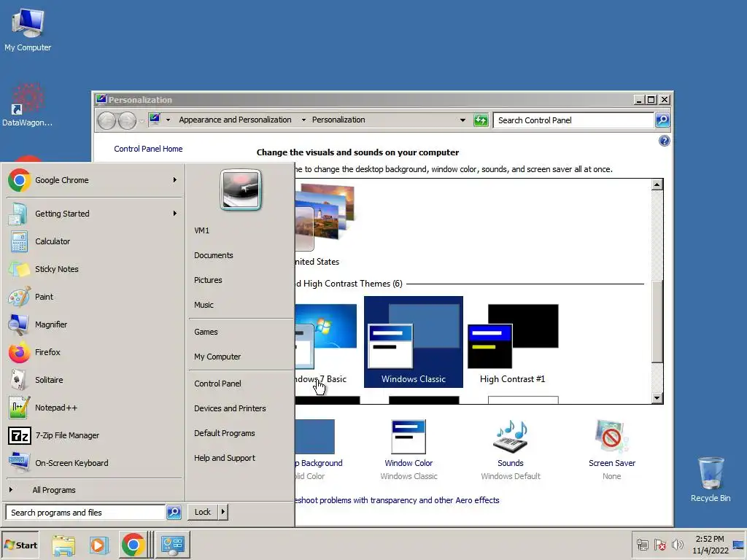
Task: Open shutdown options arrow beside Lock
Action: [x=222, y=512]
